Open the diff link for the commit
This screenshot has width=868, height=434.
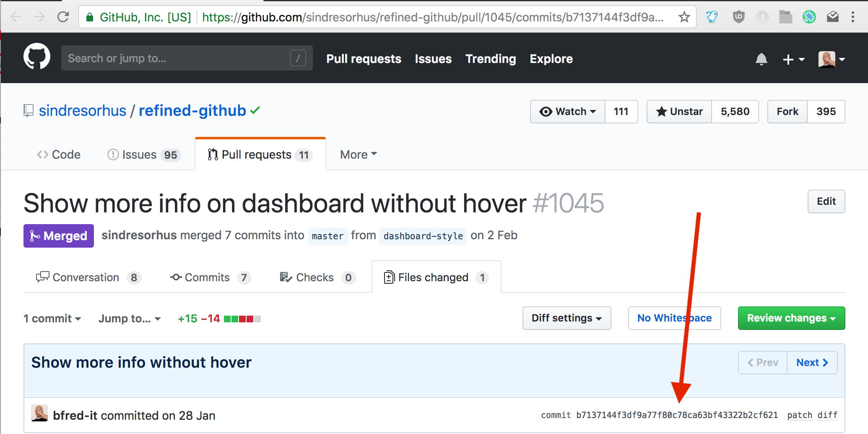point(827,415)
